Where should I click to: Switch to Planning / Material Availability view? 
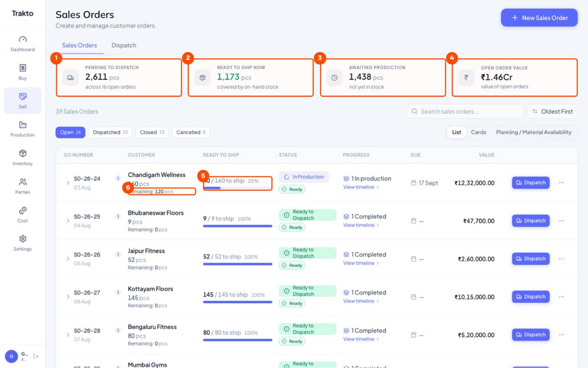[533, 132]
